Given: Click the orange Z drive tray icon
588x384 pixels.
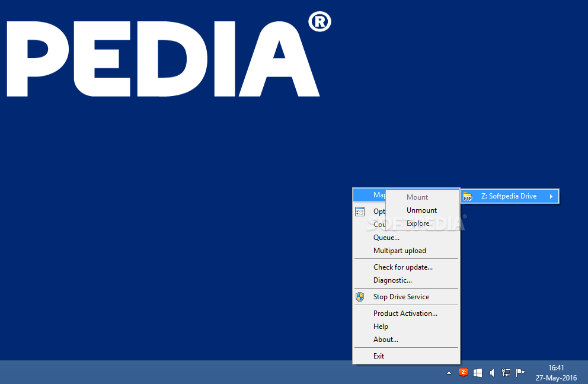Looking at the screenshot, I should [464, 372].
